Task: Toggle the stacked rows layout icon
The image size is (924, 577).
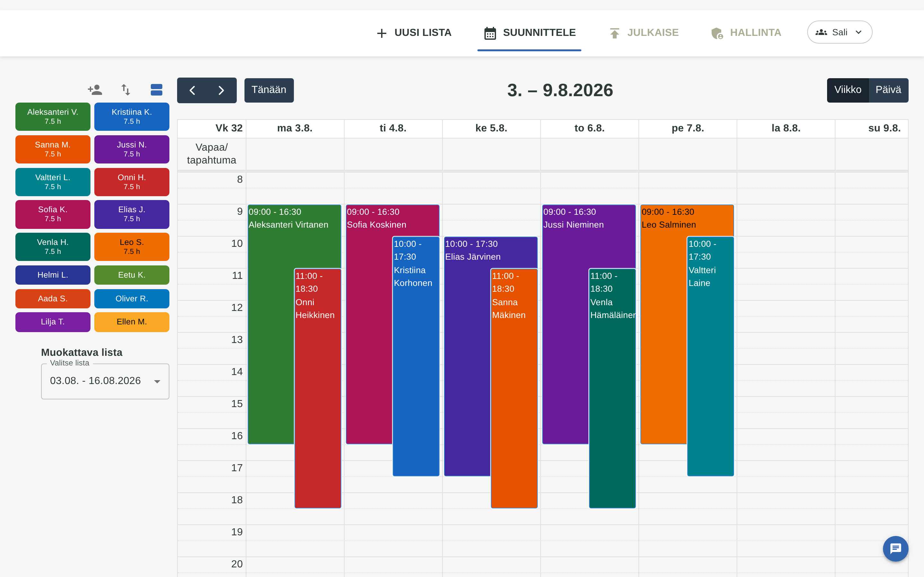Action: (157, 90)
